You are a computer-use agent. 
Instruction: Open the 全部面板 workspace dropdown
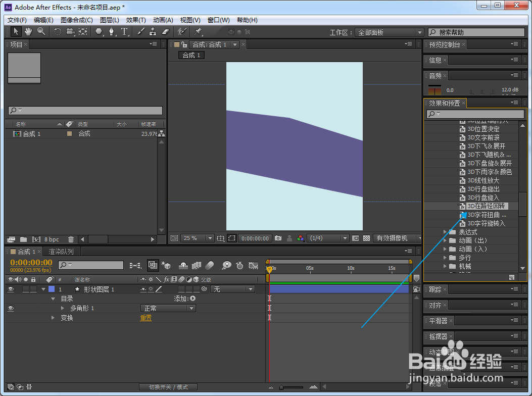coord(390,32)
